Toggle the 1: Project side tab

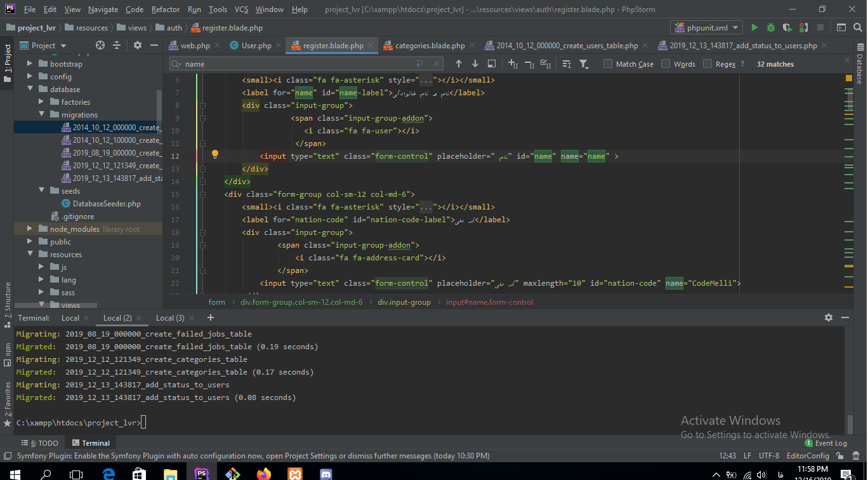[7, 63]
